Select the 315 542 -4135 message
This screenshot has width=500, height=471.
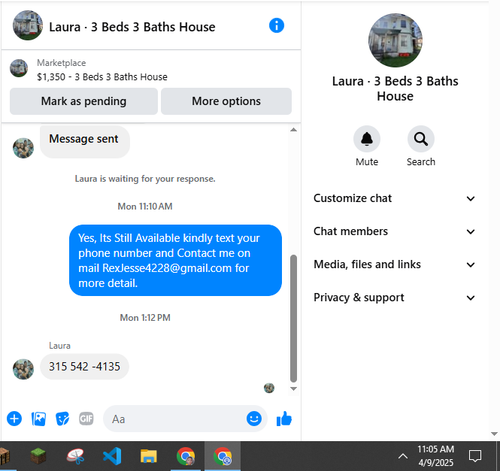[84, 366]
